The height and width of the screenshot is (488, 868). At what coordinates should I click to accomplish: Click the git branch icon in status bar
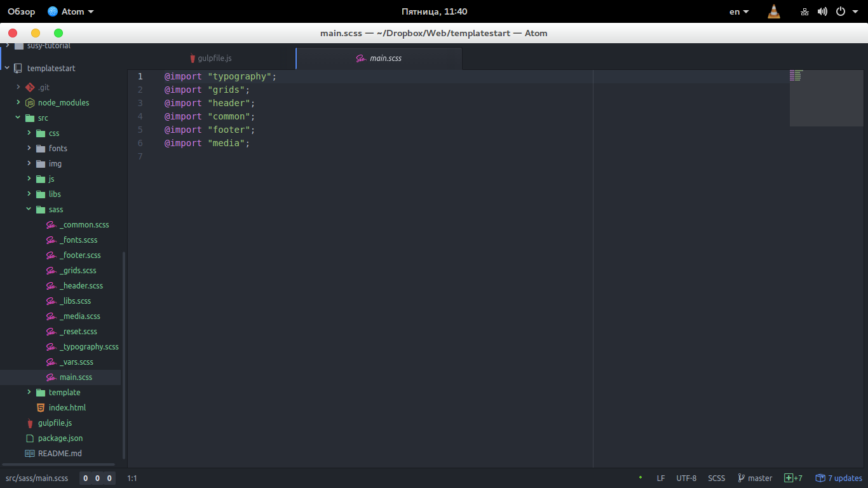coord(741,478)
